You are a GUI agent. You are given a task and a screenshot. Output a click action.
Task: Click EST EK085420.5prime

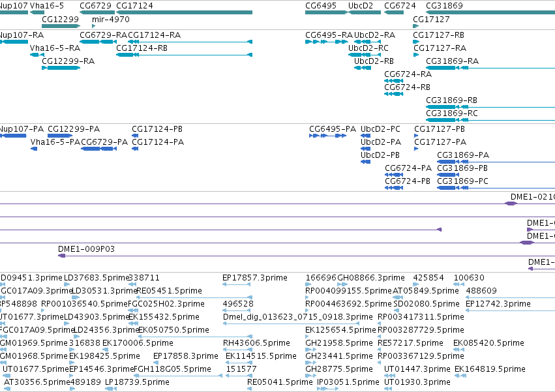click(458, 350)
